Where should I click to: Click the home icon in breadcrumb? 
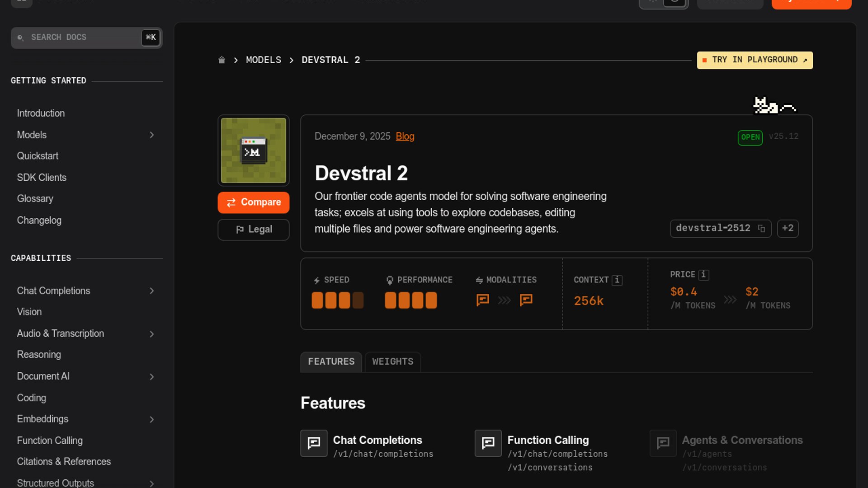[x=222, y=60]
